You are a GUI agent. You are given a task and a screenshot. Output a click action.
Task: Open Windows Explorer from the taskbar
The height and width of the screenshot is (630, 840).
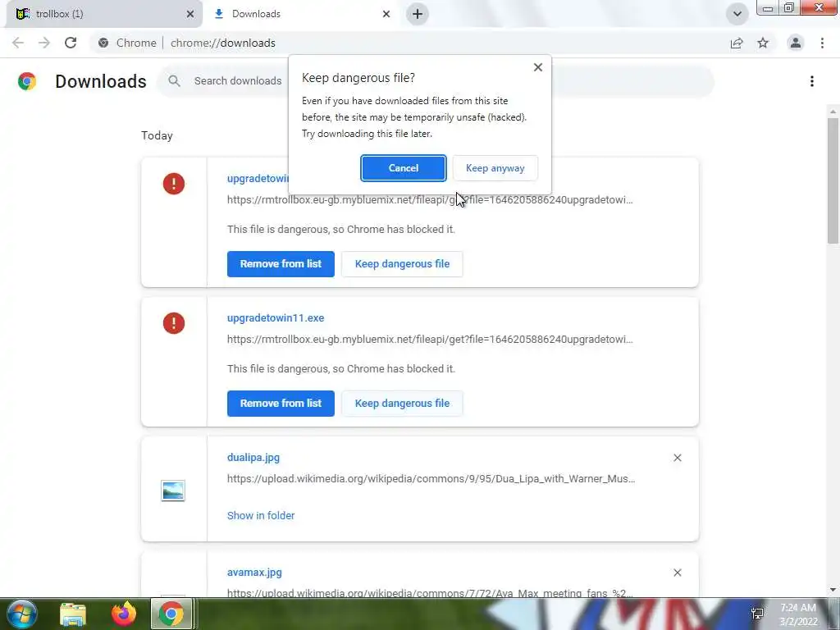[72, 614]
